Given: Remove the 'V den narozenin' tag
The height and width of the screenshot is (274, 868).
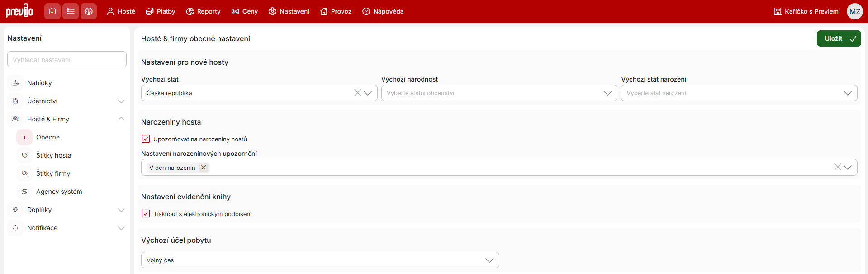Looking at the screenshot, I should [204, 168].
